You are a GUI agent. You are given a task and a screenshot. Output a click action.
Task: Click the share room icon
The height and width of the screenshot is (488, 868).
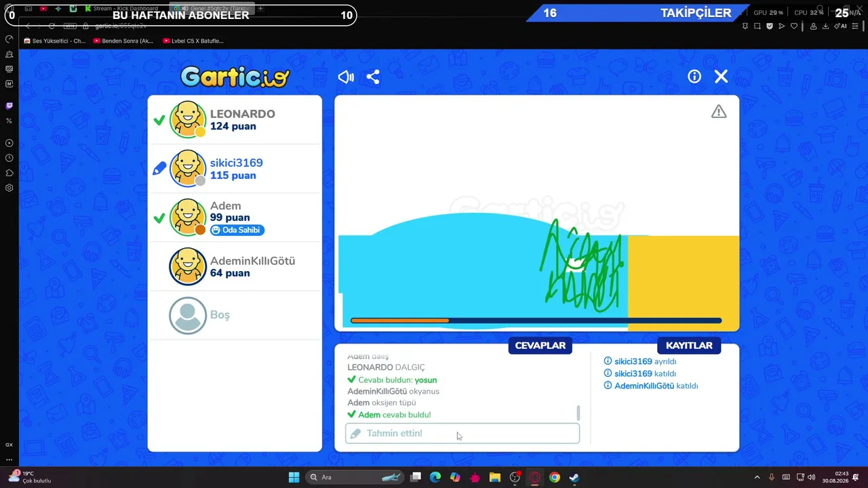[x=373, y=77]
